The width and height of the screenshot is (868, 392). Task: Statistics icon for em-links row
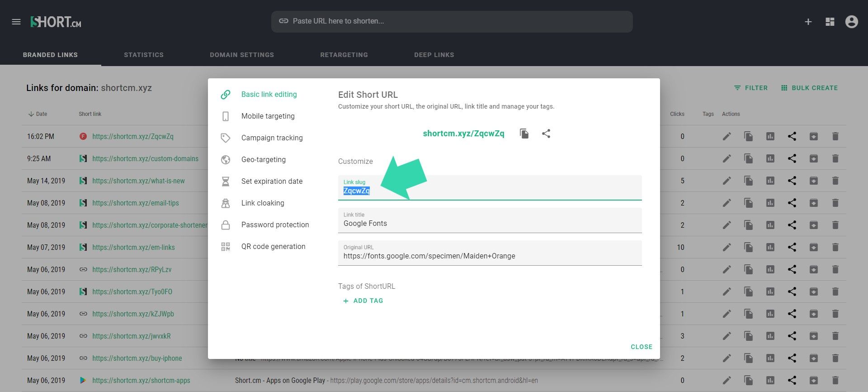pos(770,247)
